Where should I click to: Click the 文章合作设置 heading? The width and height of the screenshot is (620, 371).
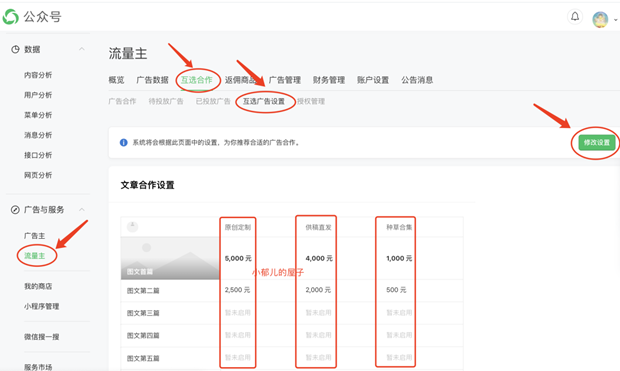click(x=147, y=185)
